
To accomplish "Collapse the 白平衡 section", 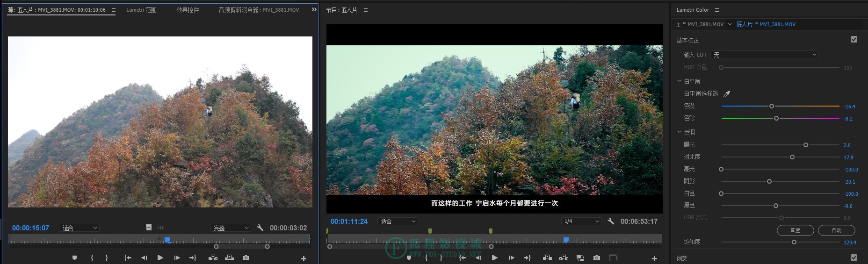I will [680, 81].
